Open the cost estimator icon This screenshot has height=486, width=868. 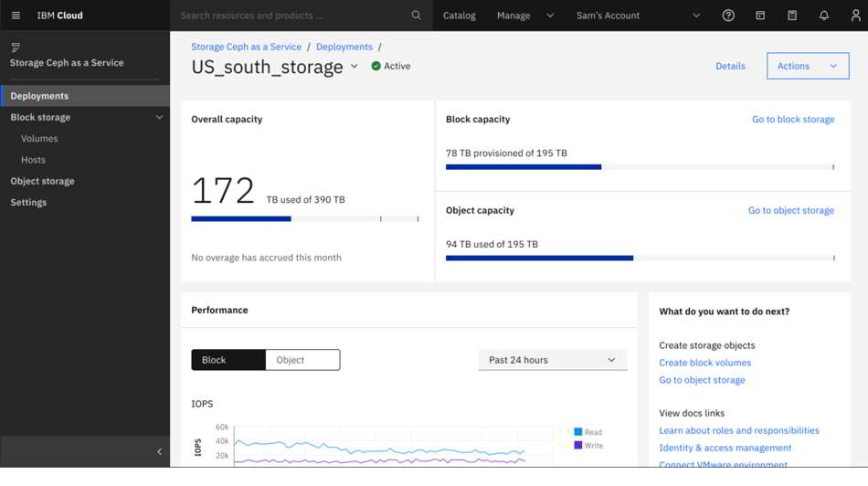coord(760,16)
